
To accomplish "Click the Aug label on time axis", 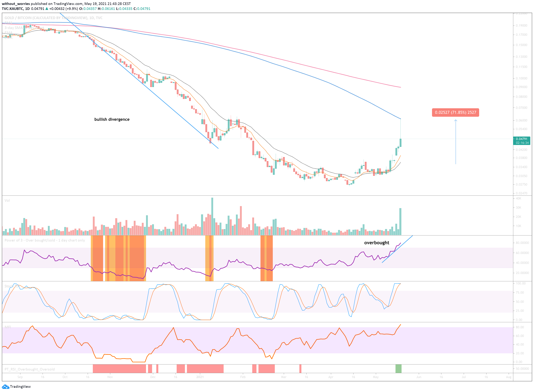I will pos(509,377).
